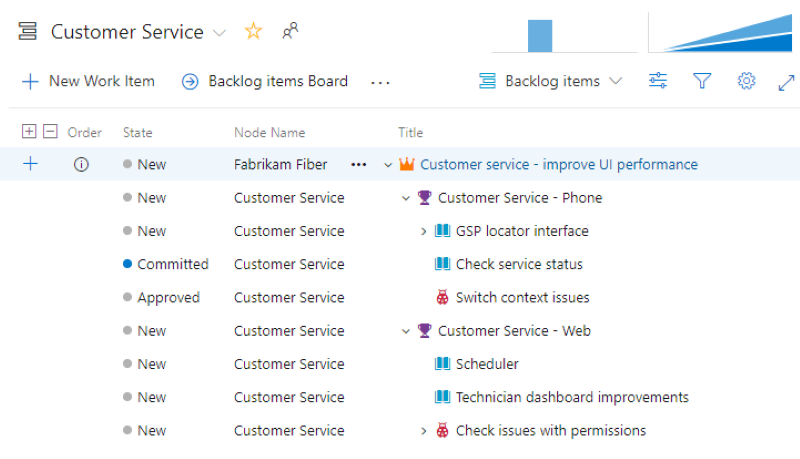
Task: Collapse the Customer service improve UI performance epic
Action: (388, 165)
